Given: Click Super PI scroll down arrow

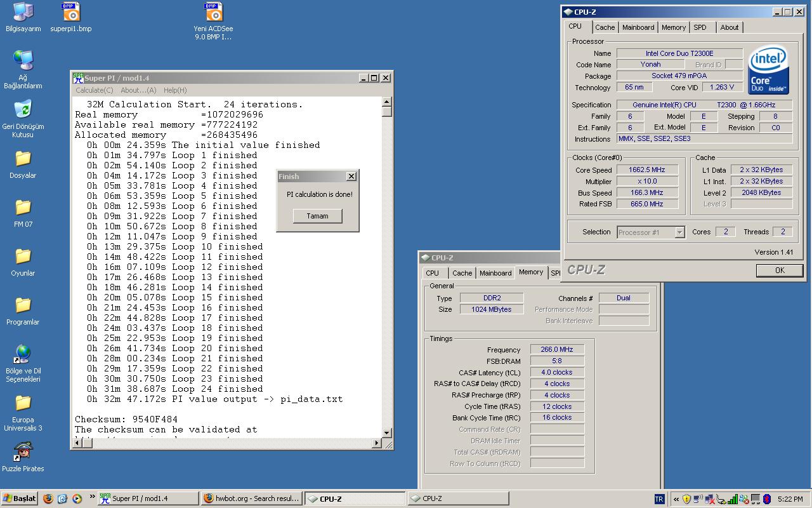Looking at the screenshot, I should [387, 432].
